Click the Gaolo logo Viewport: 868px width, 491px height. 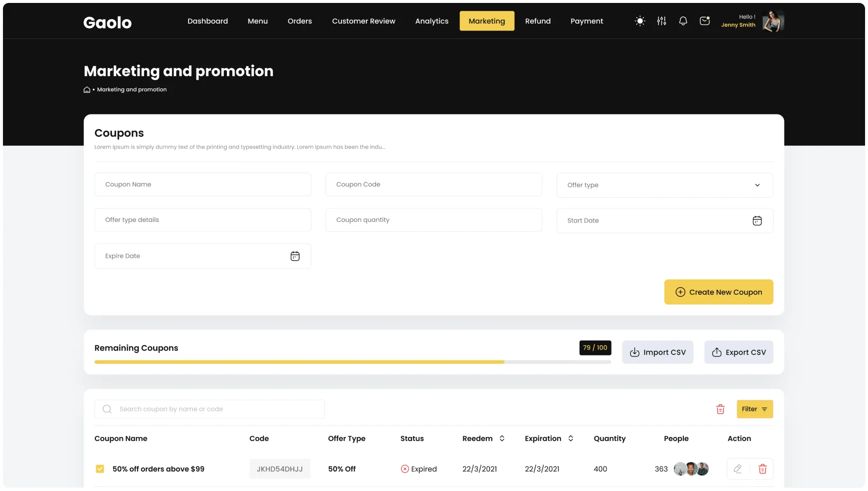pos(108,22)
